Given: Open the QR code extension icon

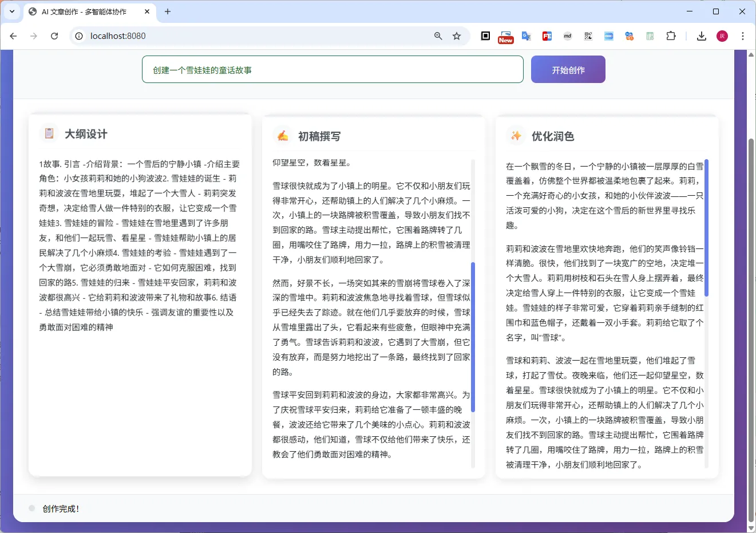Looking at the screenshot, I should point(588,35).
